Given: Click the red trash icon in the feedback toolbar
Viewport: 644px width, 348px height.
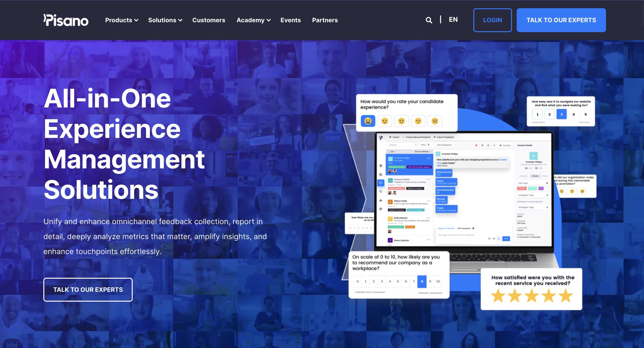Looking at the screenshot, I should [476, 145].
